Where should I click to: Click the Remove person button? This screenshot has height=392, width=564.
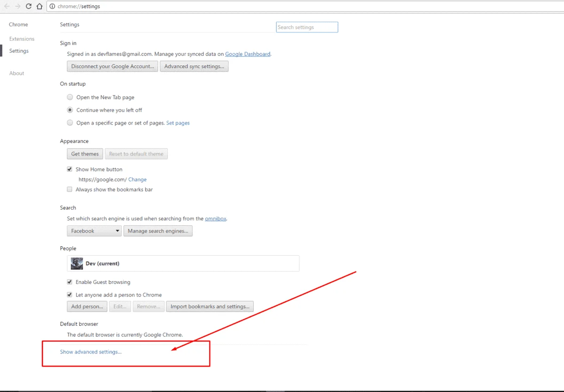coord(149,306)
